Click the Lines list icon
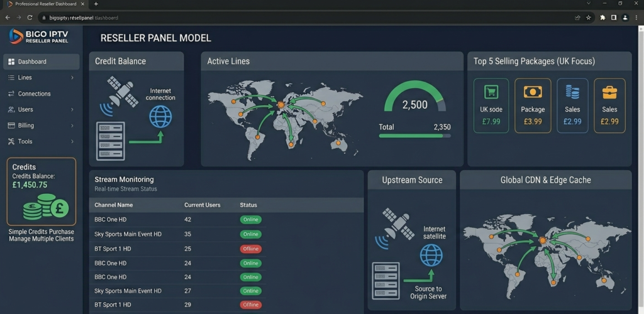The width and height of the screenshot is (644, 314). pos(11,77)
